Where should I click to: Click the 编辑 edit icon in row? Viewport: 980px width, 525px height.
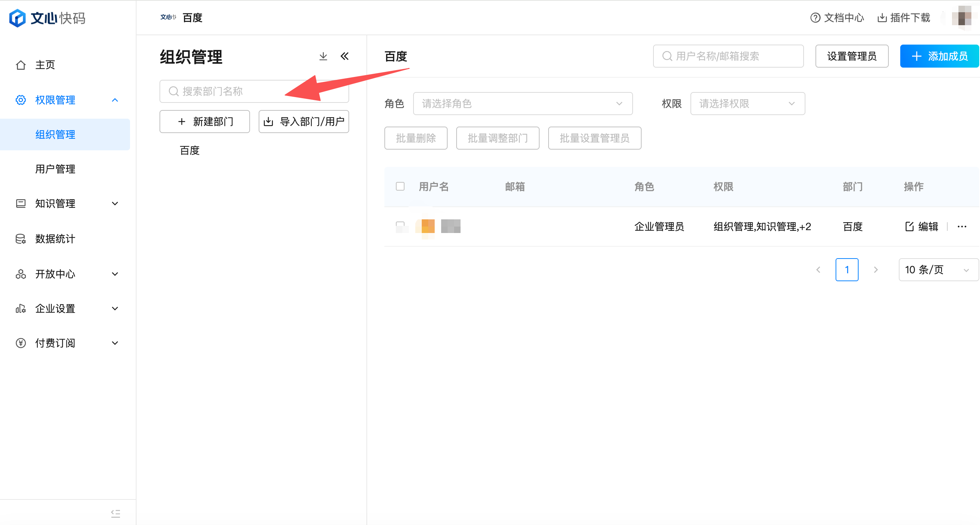click(x=909, y=227)
